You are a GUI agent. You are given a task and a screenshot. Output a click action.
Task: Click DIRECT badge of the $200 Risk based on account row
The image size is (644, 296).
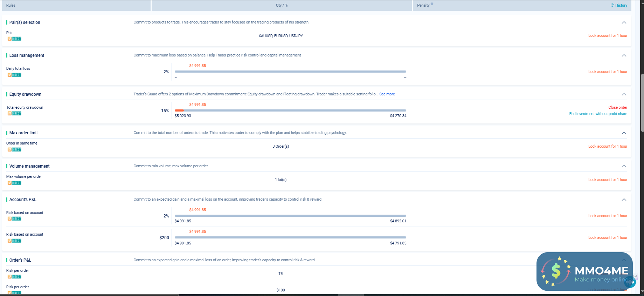click(14, 241)
